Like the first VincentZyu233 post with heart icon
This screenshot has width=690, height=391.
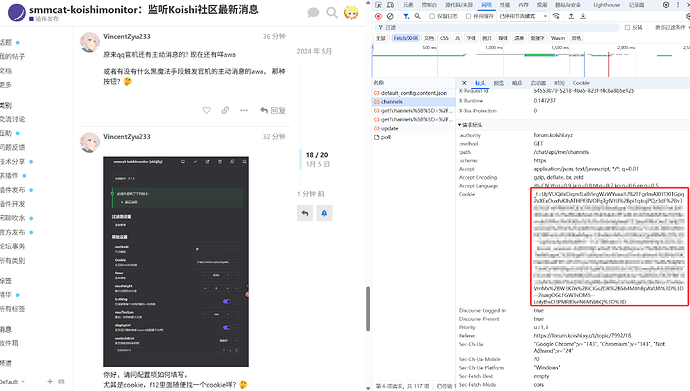206,110
